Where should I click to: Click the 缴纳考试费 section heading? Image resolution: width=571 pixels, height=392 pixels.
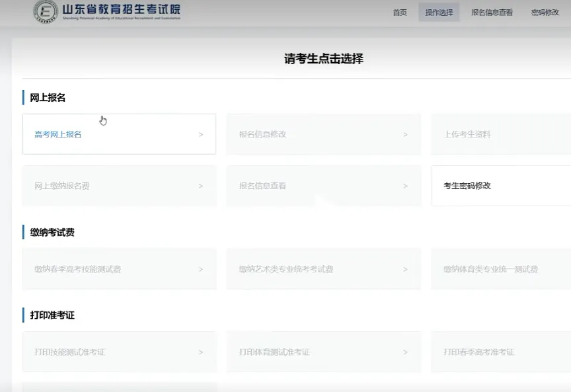(x=52, y=233)
